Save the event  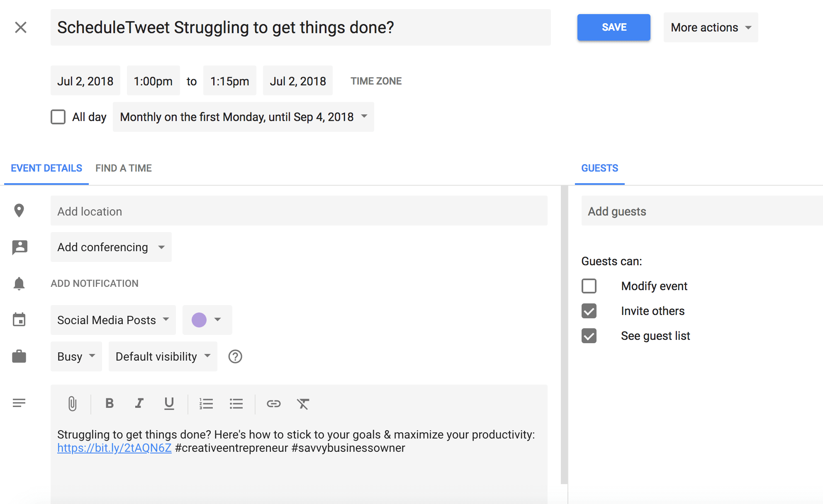coord(614,27)
